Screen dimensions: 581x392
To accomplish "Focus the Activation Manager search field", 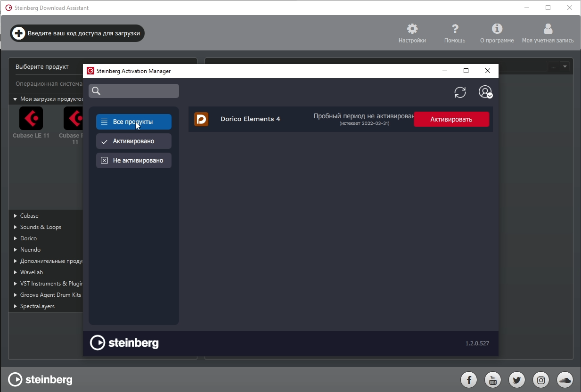I will pyautogui.click(x=134, y=91).
